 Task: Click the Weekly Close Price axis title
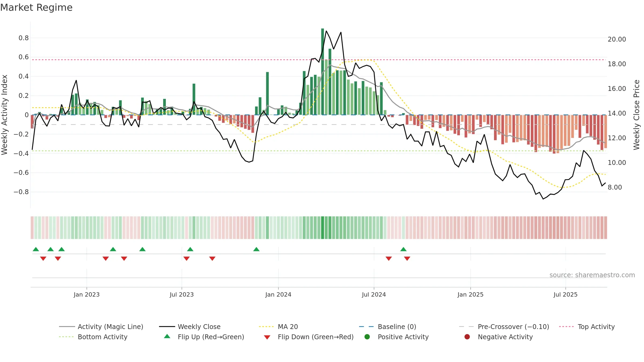[636, 115]
